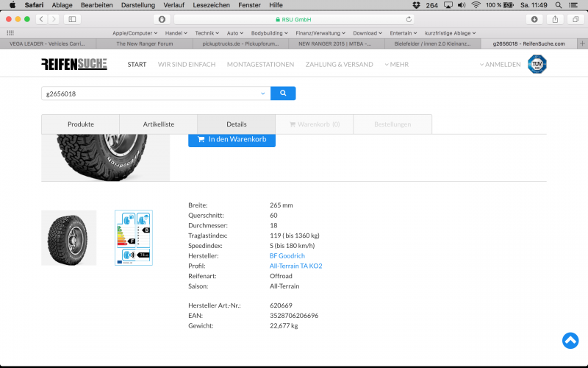This screenshot has width=588, height=368.
Task: Open the Wi-Fi status icon
Action: click(x=476, y=5)
